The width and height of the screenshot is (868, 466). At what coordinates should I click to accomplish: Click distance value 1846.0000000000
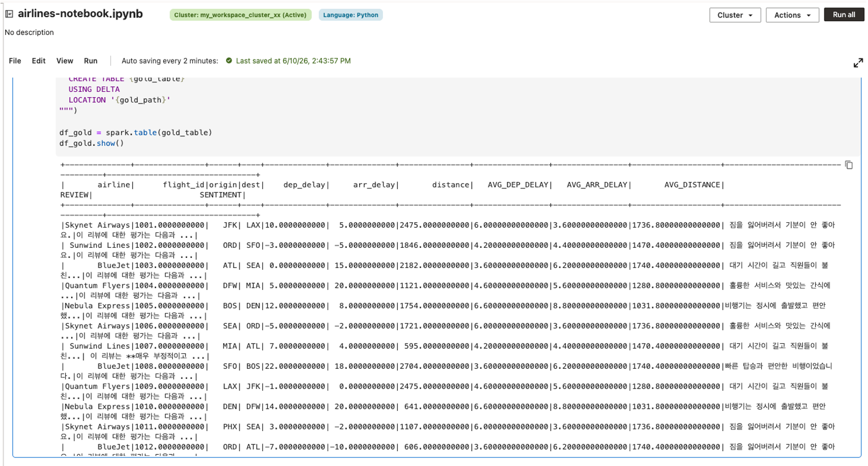click(435, 245)
